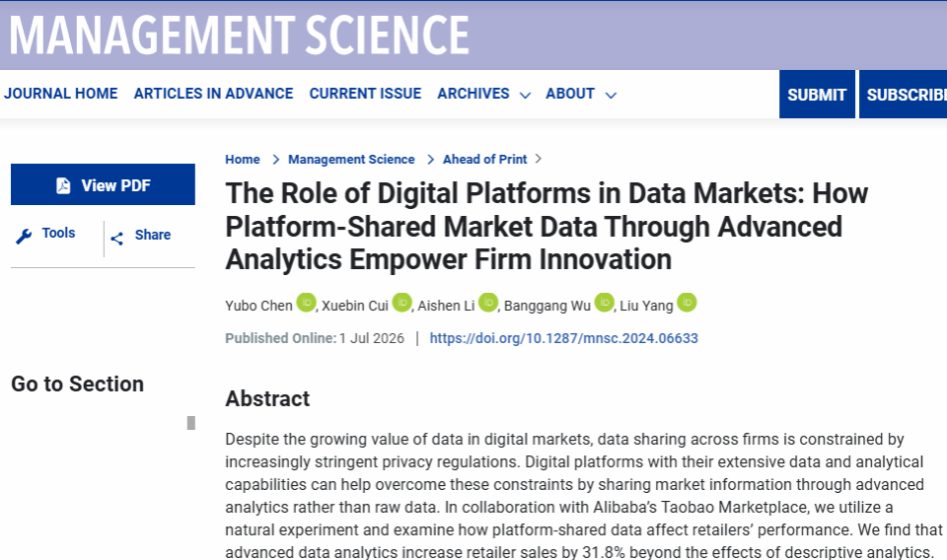Click the Share network icon
947x560 pixels.
pyautogui.click(x=117, y=239)
